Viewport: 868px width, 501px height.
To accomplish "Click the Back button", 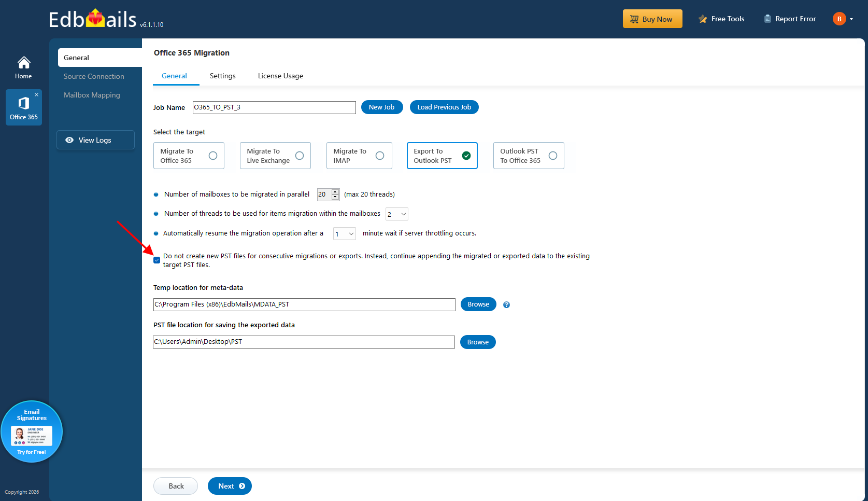I will 176,486.
